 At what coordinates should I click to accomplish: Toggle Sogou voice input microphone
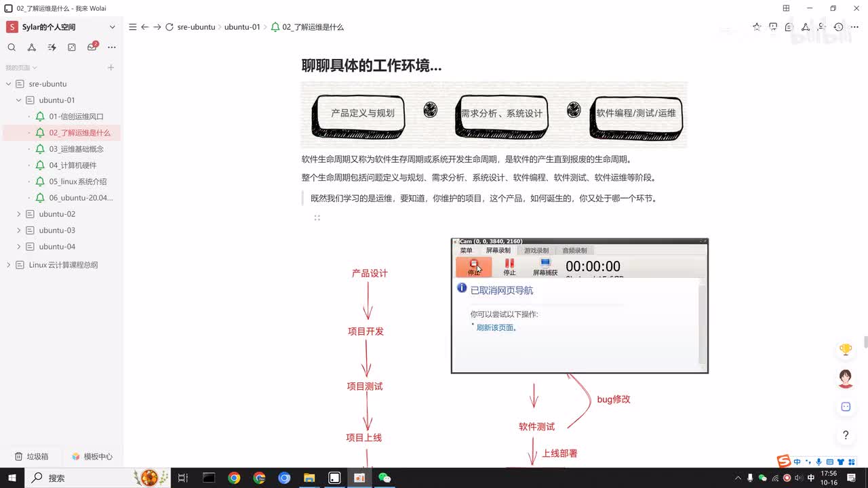pos(819,462)
